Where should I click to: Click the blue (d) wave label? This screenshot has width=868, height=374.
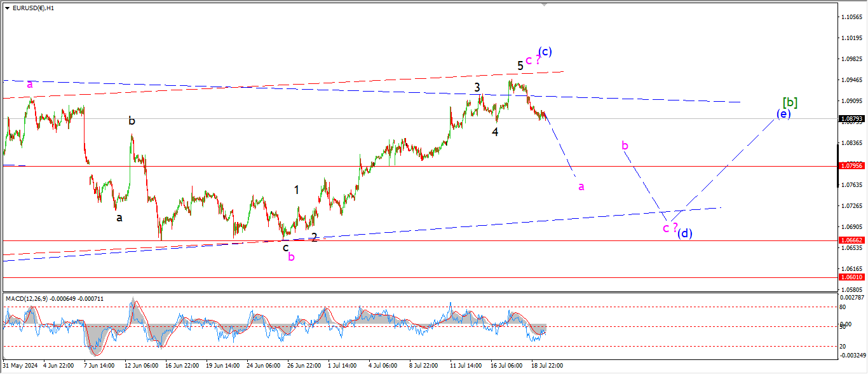pyautogui.click(x=684, y=233)
